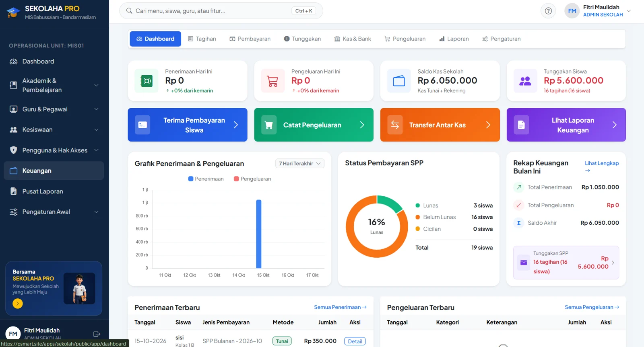Click the search input field

click(x=221, y=11)
